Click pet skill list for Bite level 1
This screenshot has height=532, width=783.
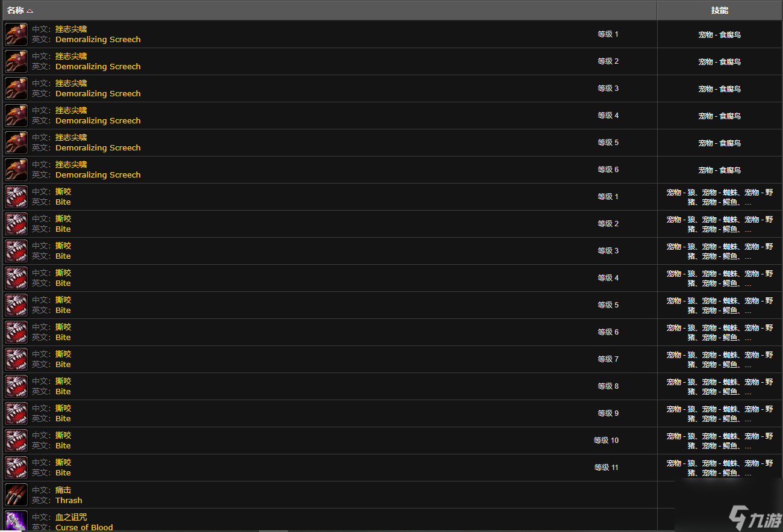click(720, 197)
